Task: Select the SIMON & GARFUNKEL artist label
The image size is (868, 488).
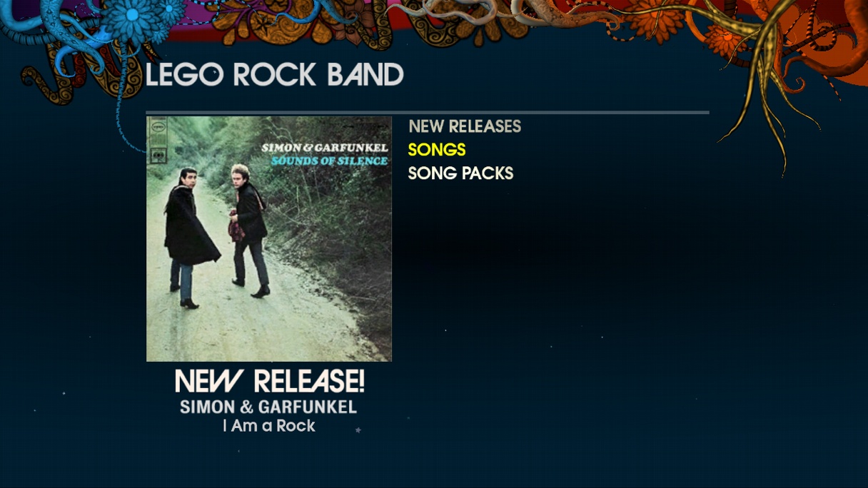Action: point(268,407)
